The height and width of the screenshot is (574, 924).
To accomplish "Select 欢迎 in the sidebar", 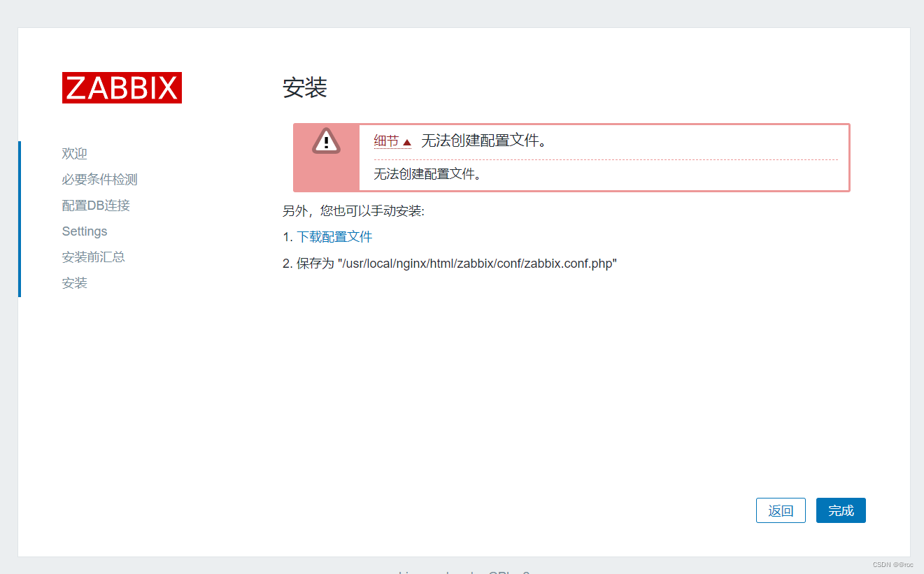I will (x=74, y=153).
